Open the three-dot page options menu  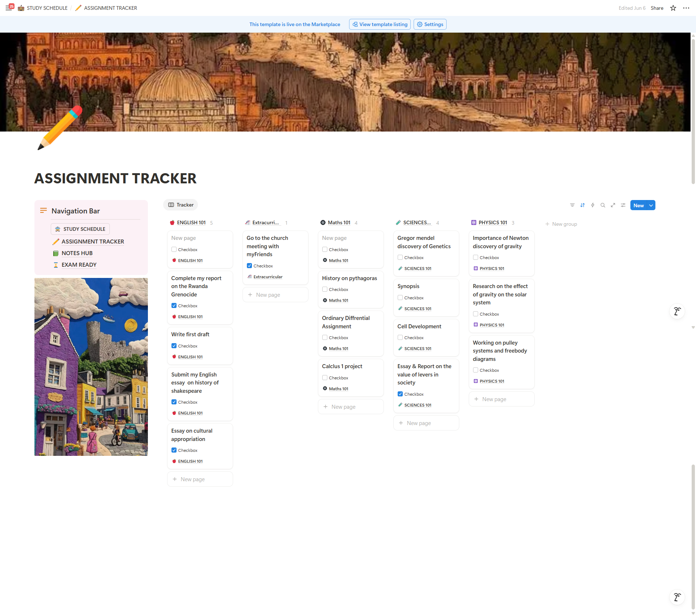[x=686, y=8]
